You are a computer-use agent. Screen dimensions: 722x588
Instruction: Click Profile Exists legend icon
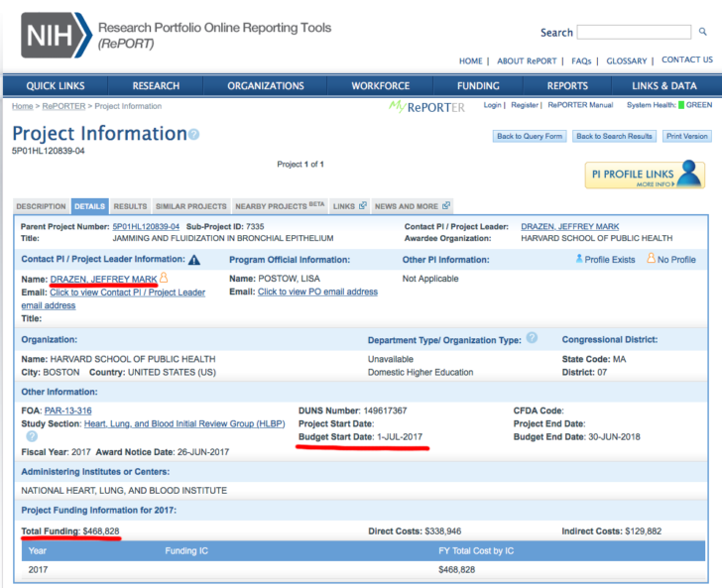(579, 259)
